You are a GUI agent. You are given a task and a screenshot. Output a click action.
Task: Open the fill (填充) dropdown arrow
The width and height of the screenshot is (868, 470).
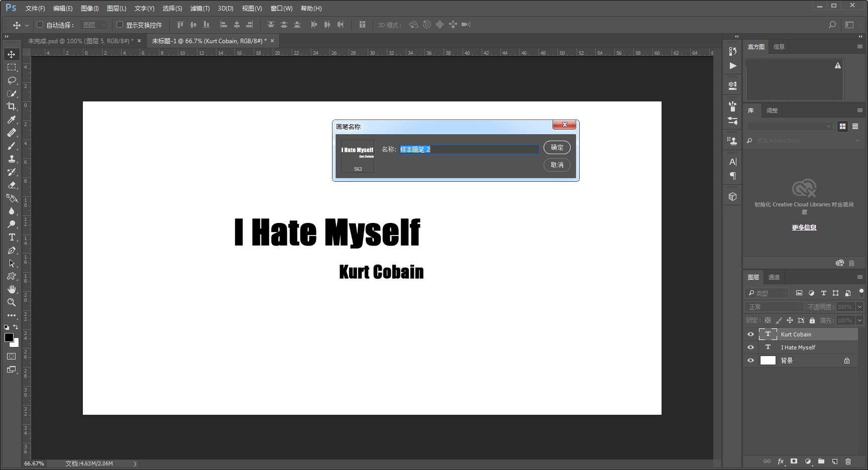pyautogui.click(x=860, y=320)
